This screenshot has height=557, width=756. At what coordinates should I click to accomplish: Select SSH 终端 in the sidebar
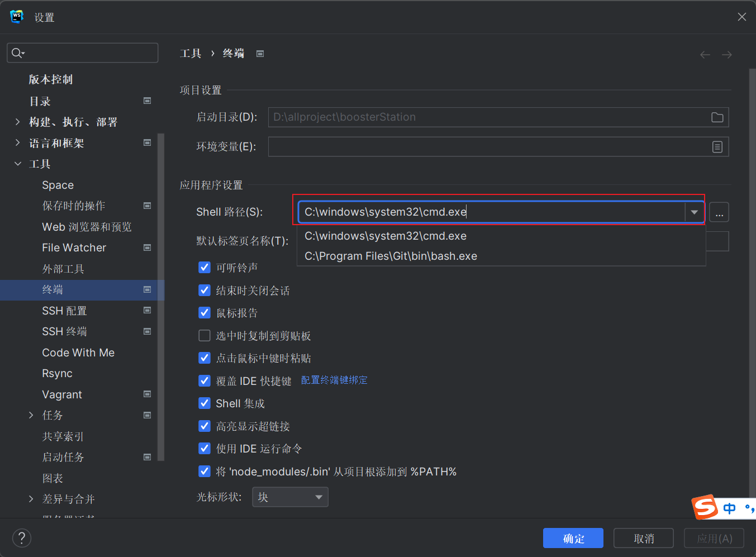(x=64, y=331)
